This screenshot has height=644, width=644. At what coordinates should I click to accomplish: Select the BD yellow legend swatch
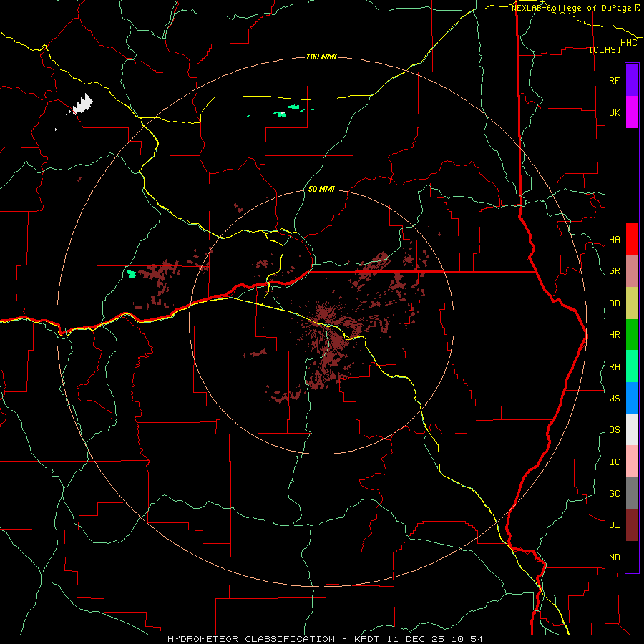click(x=632, y=303)
